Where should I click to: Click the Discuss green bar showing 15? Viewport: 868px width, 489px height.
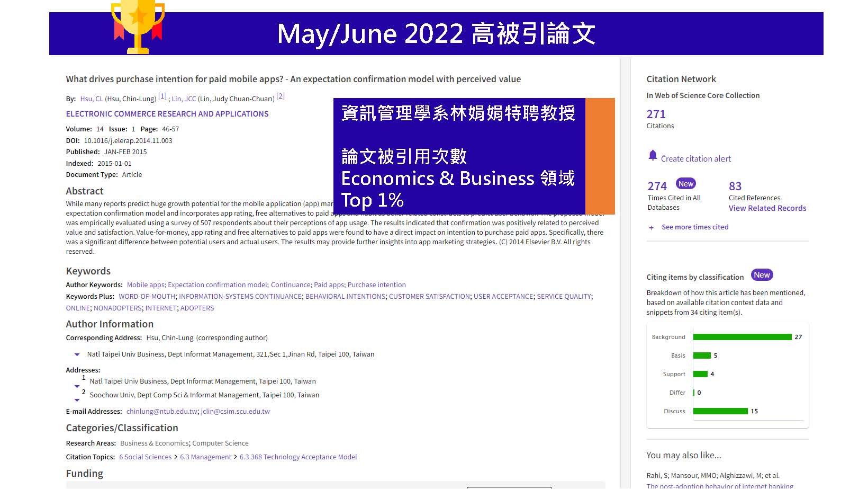coord(720,411)
